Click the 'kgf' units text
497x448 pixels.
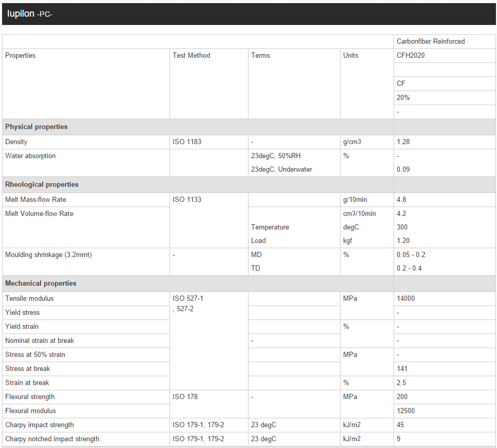coord(347,241)
